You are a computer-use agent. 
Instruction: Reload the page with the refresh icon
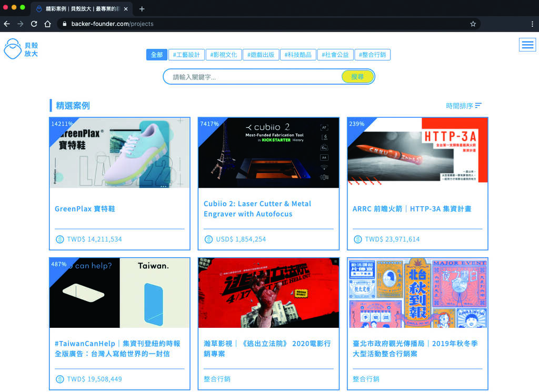tap(34, 24)
